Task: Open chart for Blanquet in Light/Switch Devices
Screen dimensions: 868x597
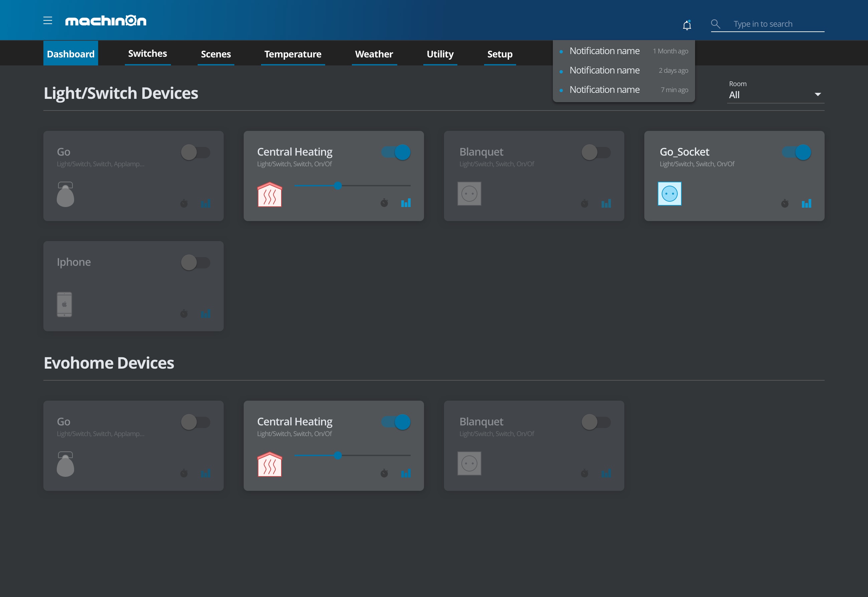Action: (606, 203)
